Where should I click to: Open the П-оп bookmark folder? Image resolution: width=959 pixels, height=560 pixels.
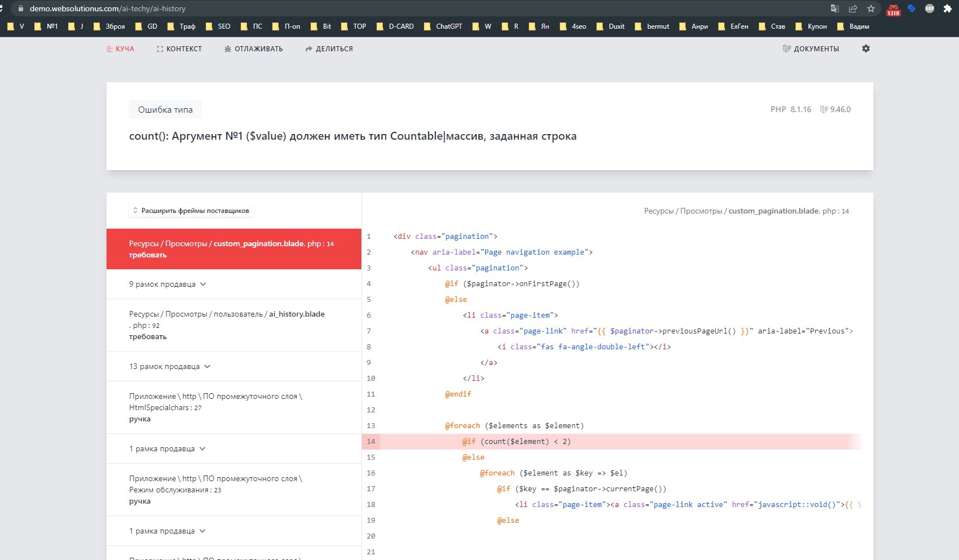286,26
